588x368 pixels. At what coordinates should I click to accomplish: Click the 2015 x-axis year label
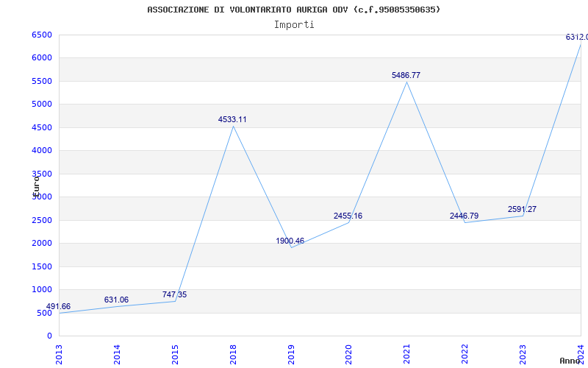point(175,355)
